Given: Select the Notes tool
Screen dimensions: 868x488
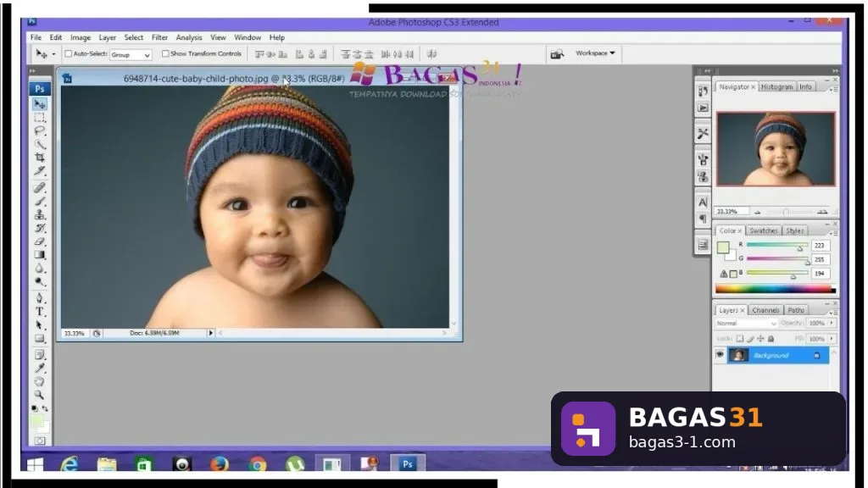Looking at the screenshot, I should [39, 355].
